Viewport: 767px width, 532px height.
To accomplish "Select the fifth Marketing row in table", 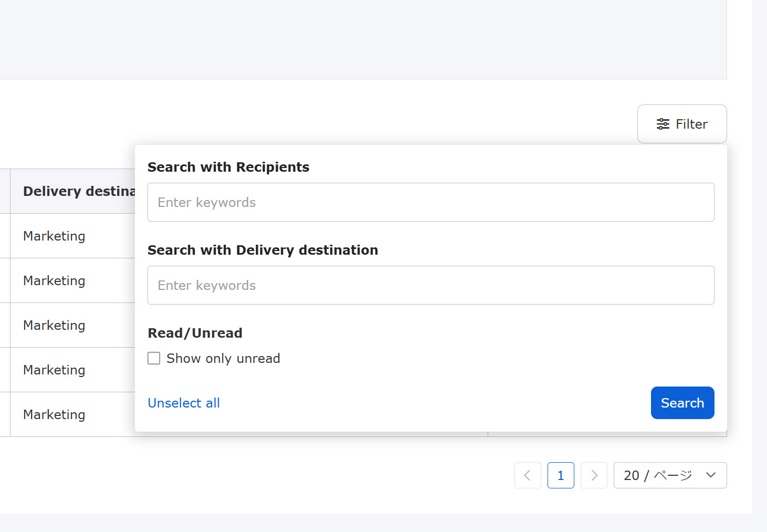I will pyautogui.click(x=54, y=414).
